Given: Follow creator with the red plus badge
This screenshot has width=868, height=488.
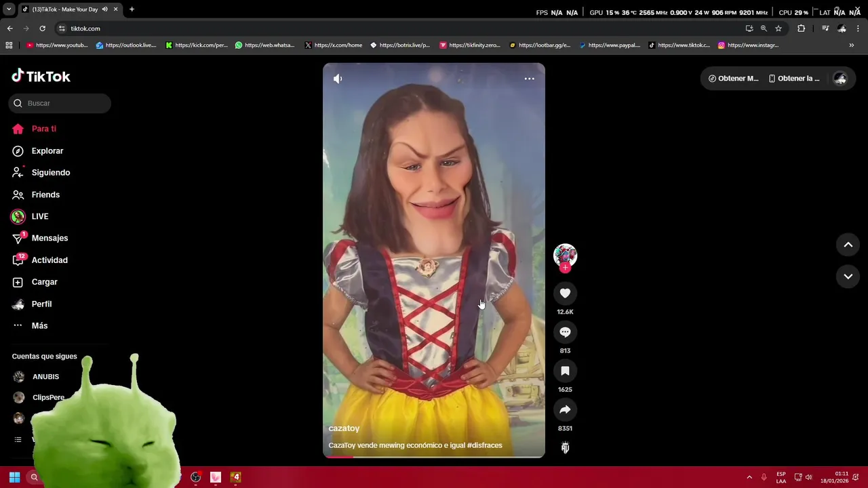Looking at the screenshot, I should [x=565, y=268].
